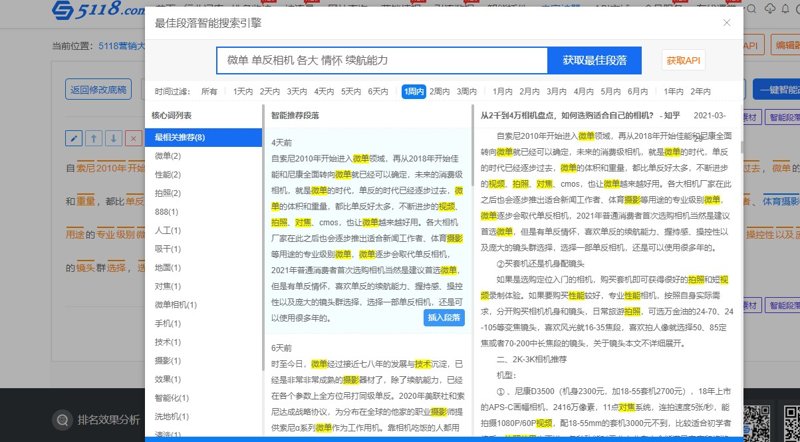Image resolution: width=800 pixels, height=442 pixels.
Task: Click the 排名效果分析 label at bottom
Action: 108,420
